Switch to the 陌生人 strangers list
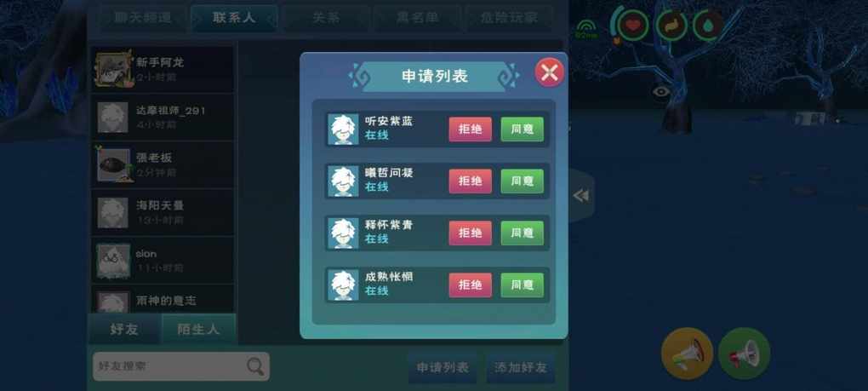The width and height of the screenshot is (868, 391). 198,330
